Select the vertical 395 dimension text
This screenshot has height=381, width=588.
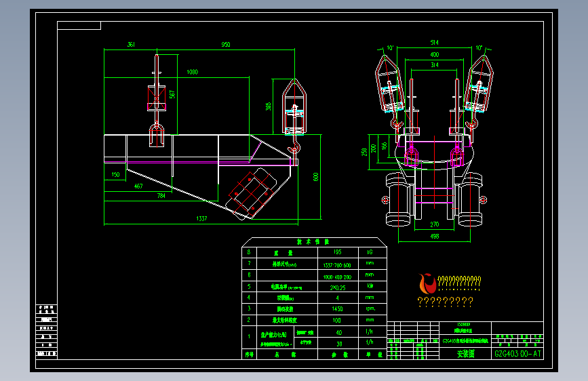pyautogui.click(x=268, y=106)
